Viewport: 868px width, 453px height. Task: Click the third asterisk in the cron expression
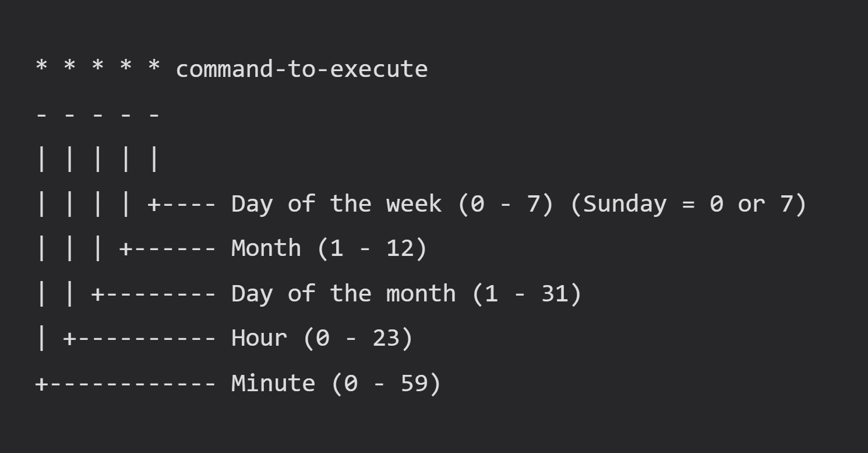[98, 66]
